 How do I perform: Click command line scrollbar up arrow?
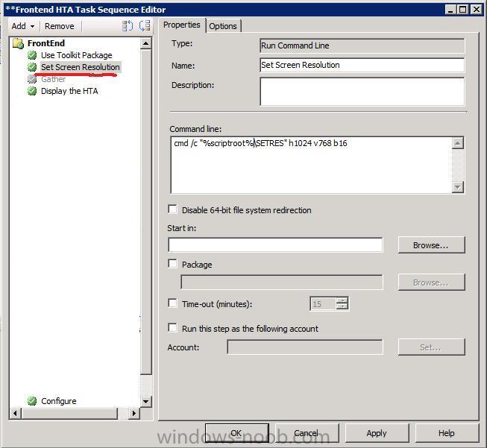[x=458, y=143]
